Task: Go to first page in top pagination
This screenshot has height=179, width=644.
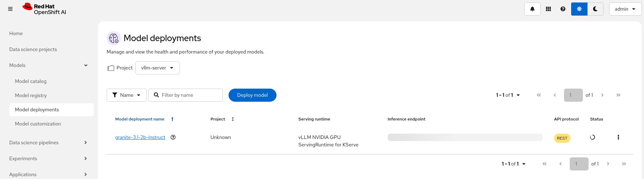Action: click(539, 95)
